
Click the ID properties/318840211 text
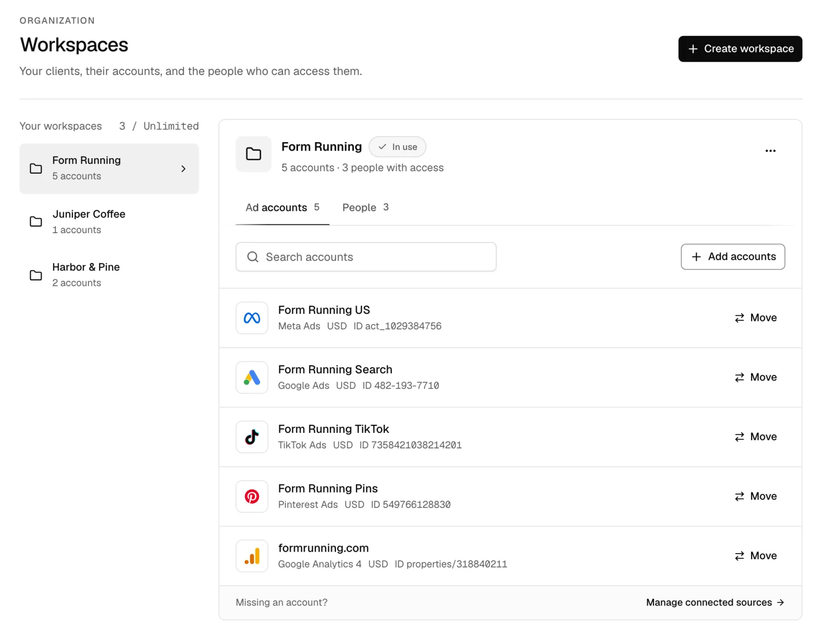tap(451, 564)
